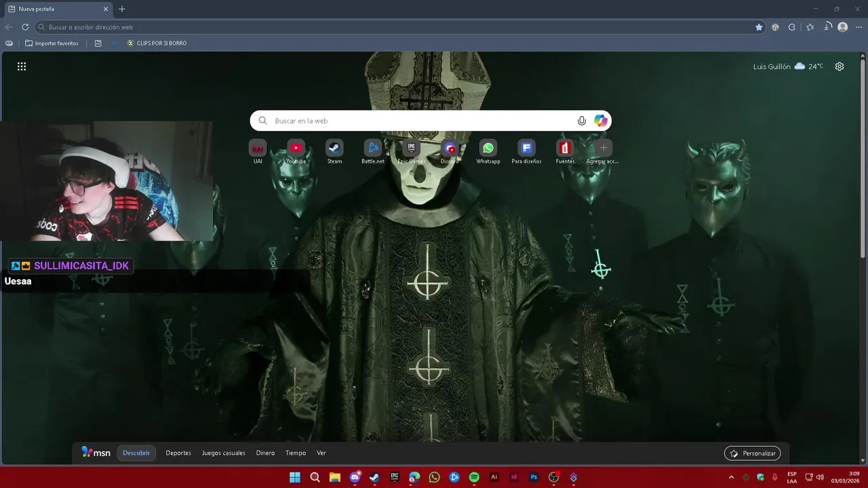Open Copilot from the search box

pos(600,121)
